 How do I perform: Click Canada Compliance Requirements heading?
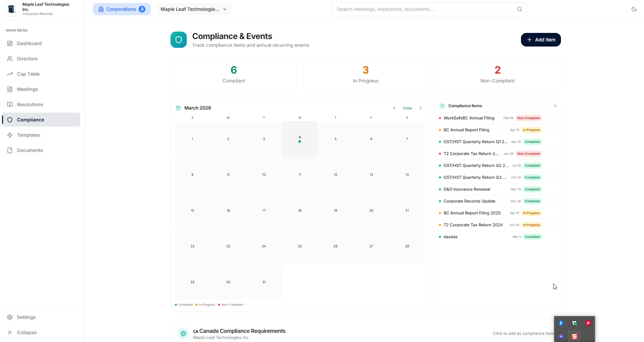242,331
